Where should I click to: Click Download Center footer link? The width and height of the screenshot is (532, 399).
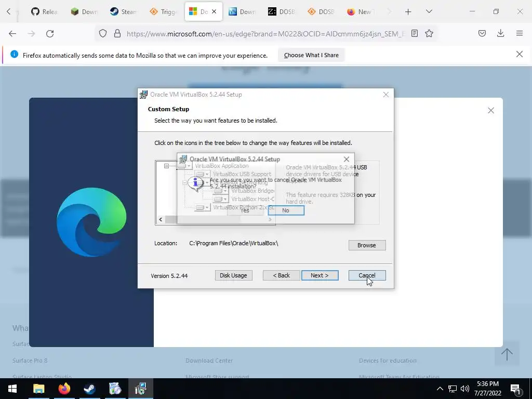click(209, 361)
